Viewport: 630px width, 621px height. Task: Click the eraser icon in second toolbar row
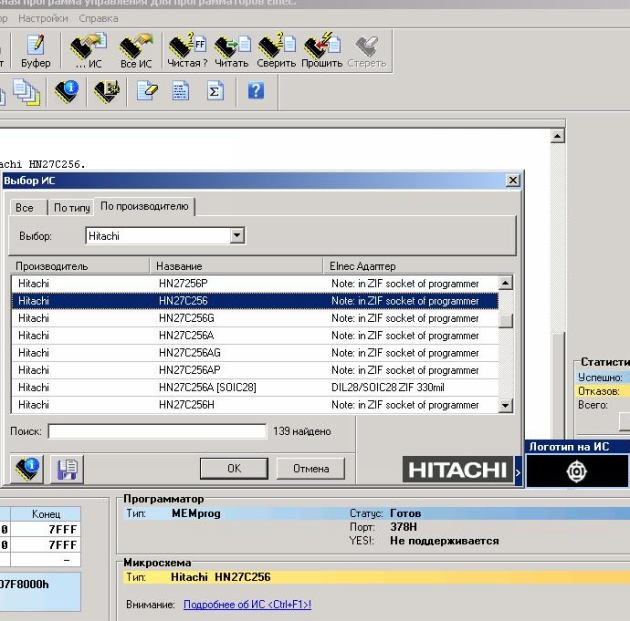coord(147,91)
